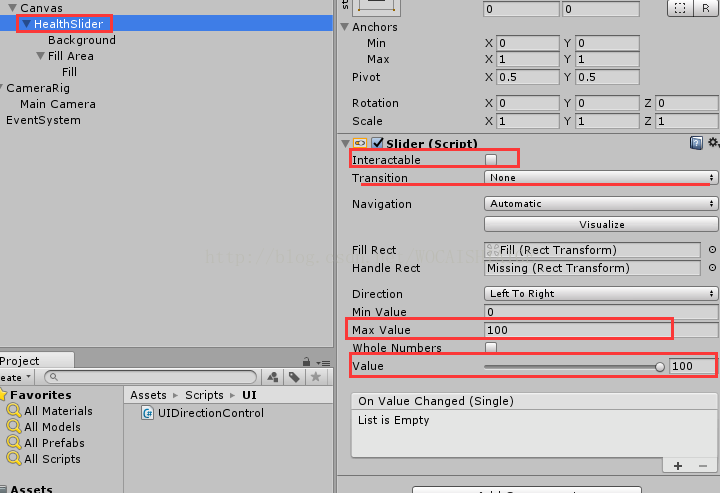Select Background in the hierarchy
Image resolution: width=720 pixels, height=493 pixels.
click(x=82, y=40)
